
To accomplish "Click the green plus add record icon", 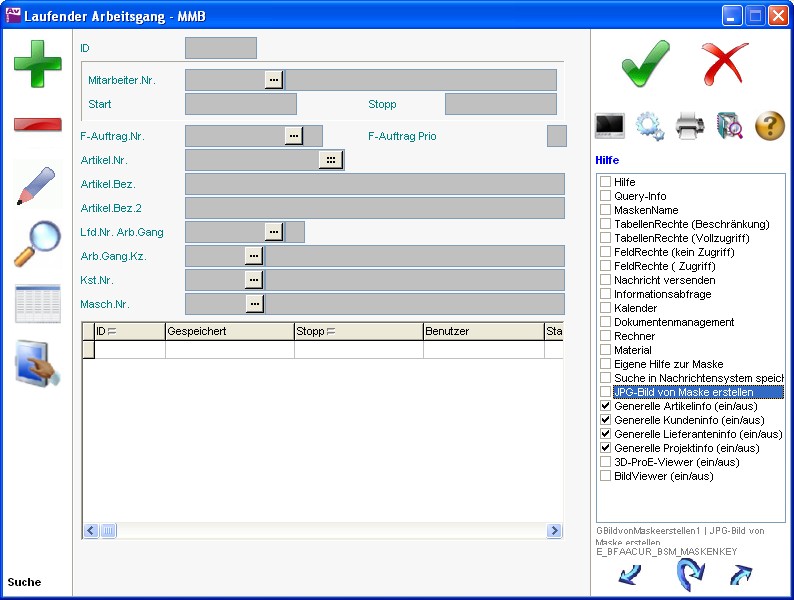I will pos(37,64).
